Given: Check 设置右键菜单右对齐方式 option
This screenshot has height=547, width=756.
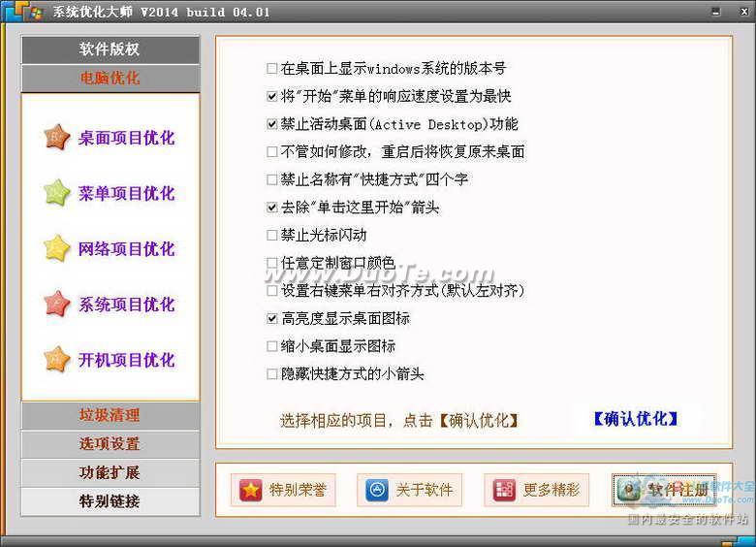Looking at the screenshot, I should (x=272, y=290).
